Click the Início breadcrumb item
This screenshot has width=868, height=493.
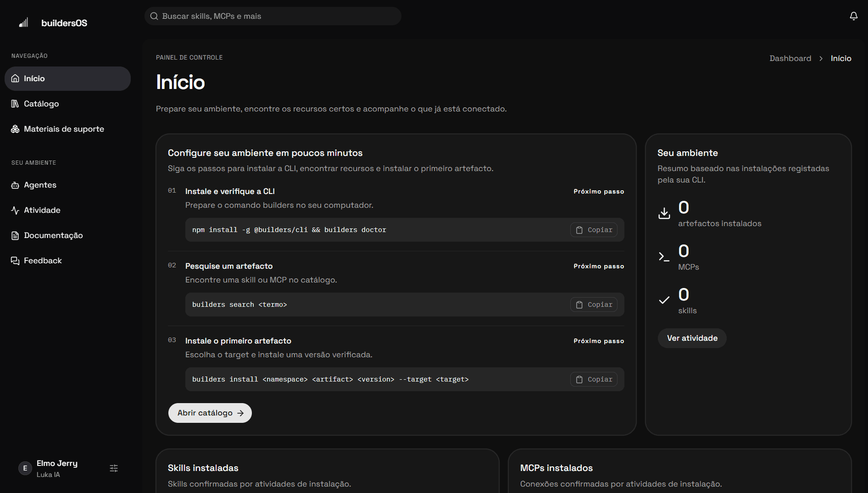[841, 58]
